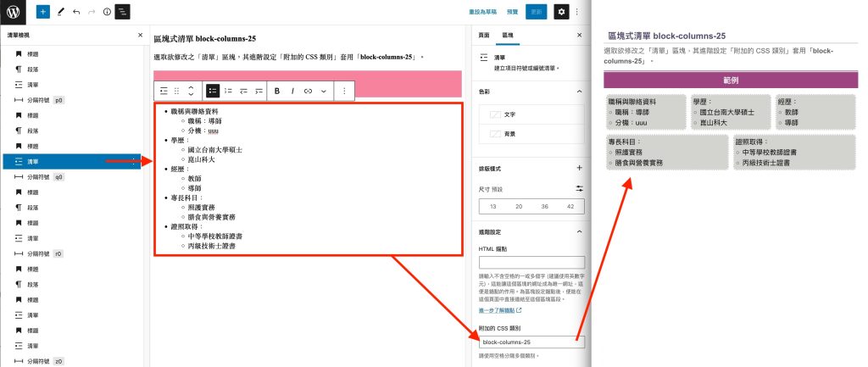868x367 pixels.
Task: Move the list block up
Action: point(191,87)
